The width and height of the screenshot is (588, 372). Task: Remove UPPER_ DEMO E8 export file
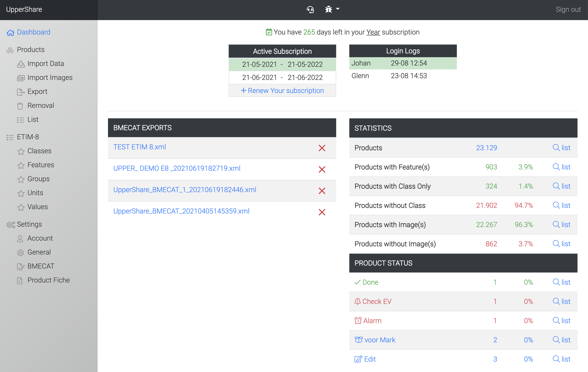(x=322, y=169)
